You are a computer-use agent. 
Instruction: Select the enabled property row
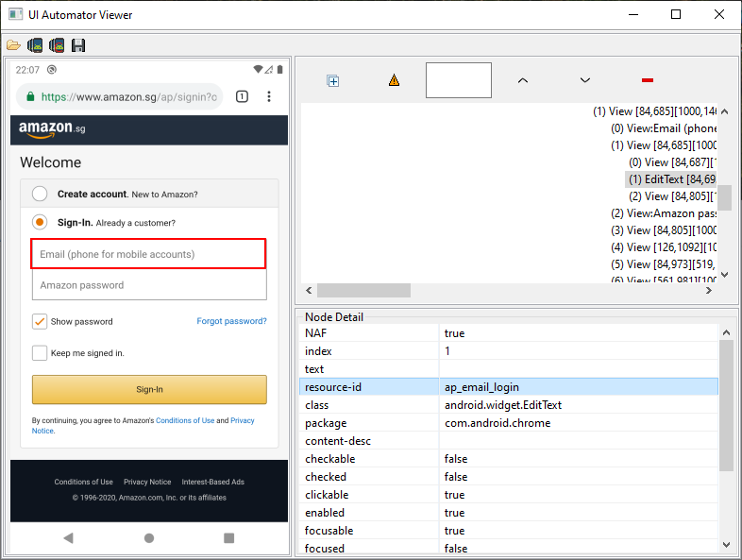[509, 513]
